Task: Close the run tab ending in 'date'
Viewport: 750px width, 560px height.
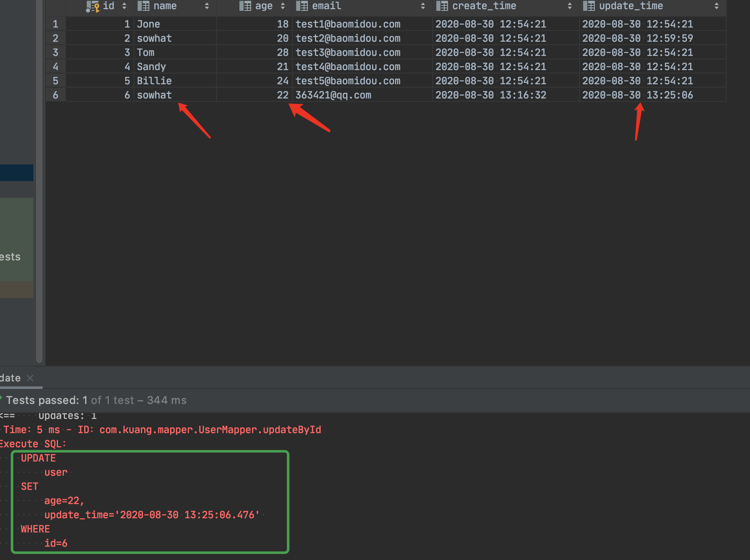Action: [x=30, y=378]
